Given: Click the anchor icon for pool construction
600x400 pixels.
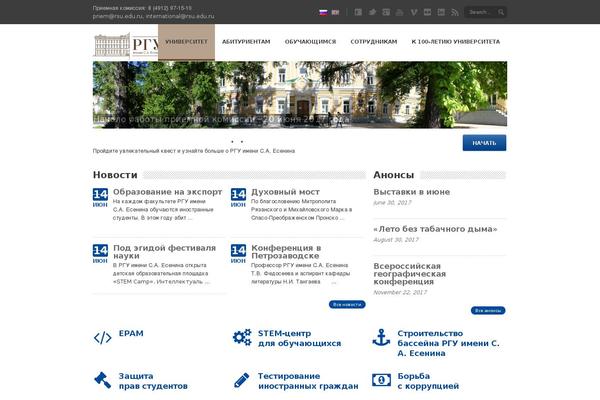Looking at the screenshot, I should (381, 337).
